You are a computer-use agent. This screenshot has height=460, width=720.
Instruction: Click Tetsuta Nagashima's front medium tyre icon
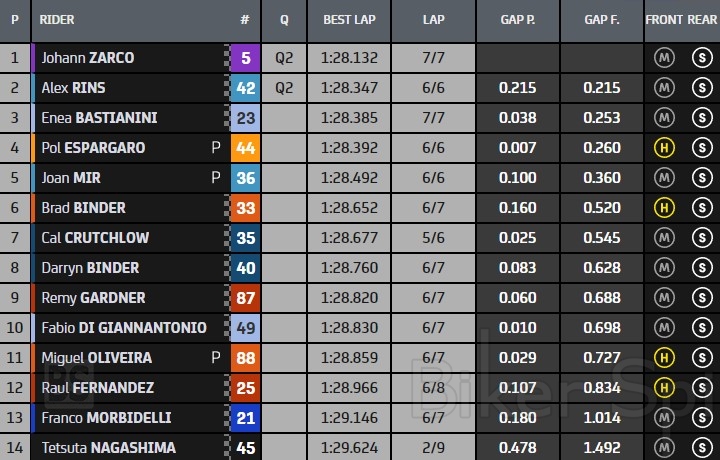tap(663, 448)
